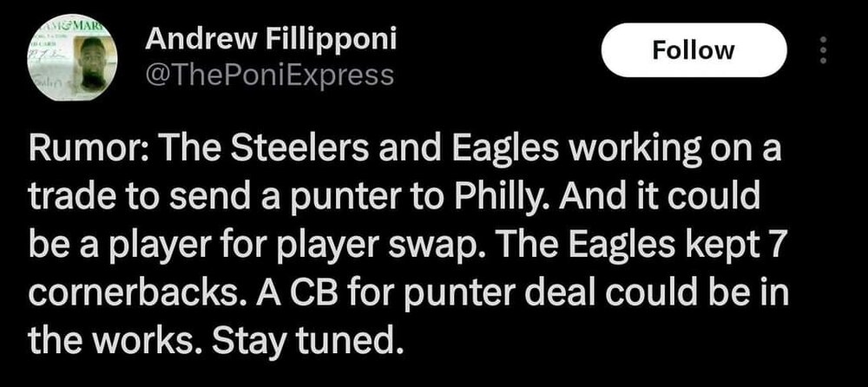Click Andrew Fillipponi's profile avatar
The image size is (868, 387).
(x=73, y=57)
